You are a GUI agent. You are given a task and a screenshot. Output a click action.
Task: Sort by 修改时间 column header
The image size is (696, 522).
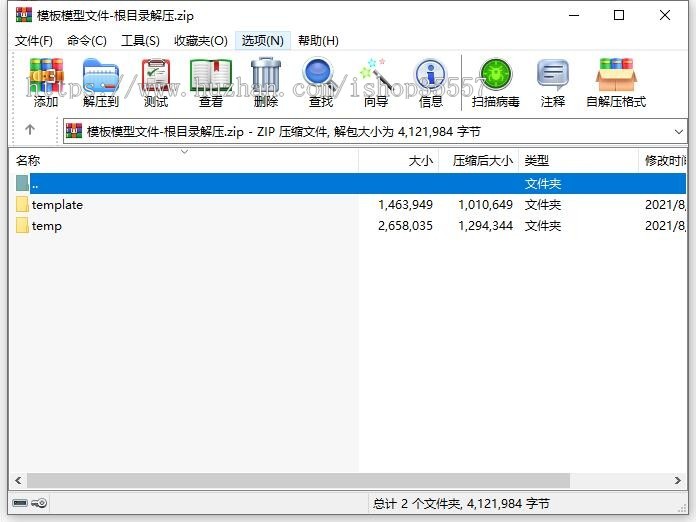663,161
